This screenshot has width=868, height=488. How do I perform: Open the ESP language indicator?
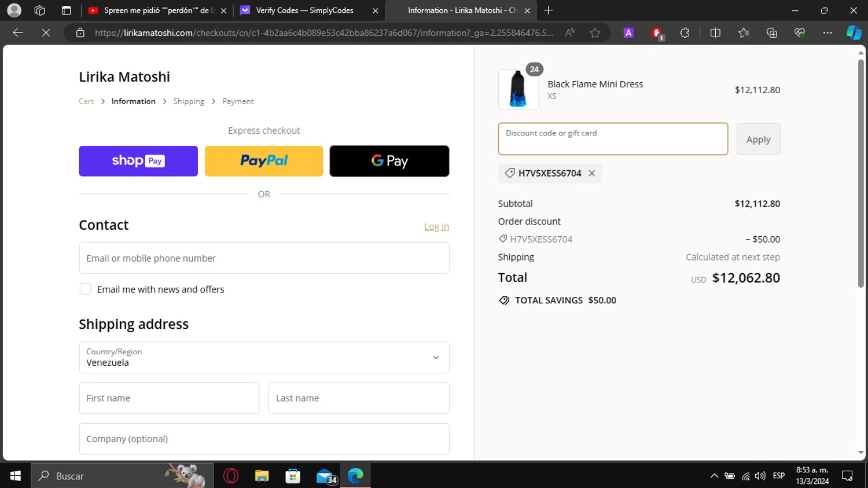point(779,476)
